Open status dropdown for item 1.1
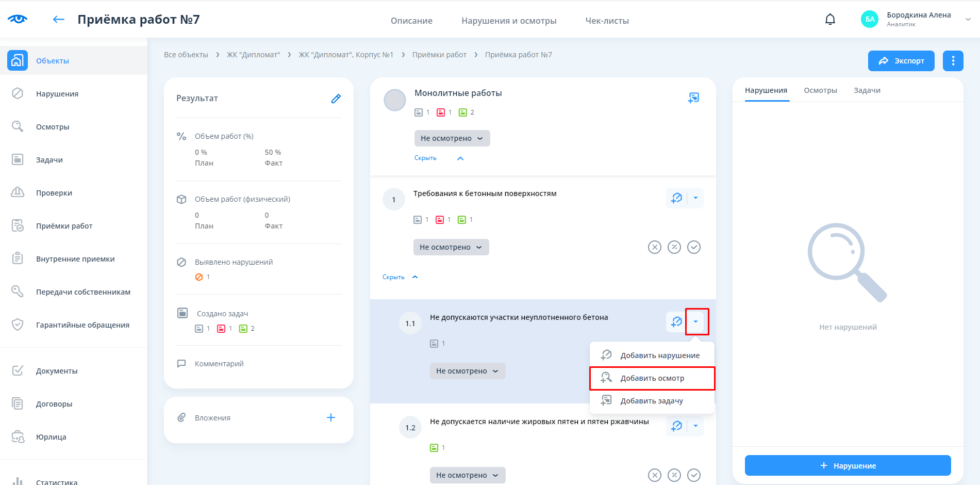The image size is (980, 485). coord(467,371)
